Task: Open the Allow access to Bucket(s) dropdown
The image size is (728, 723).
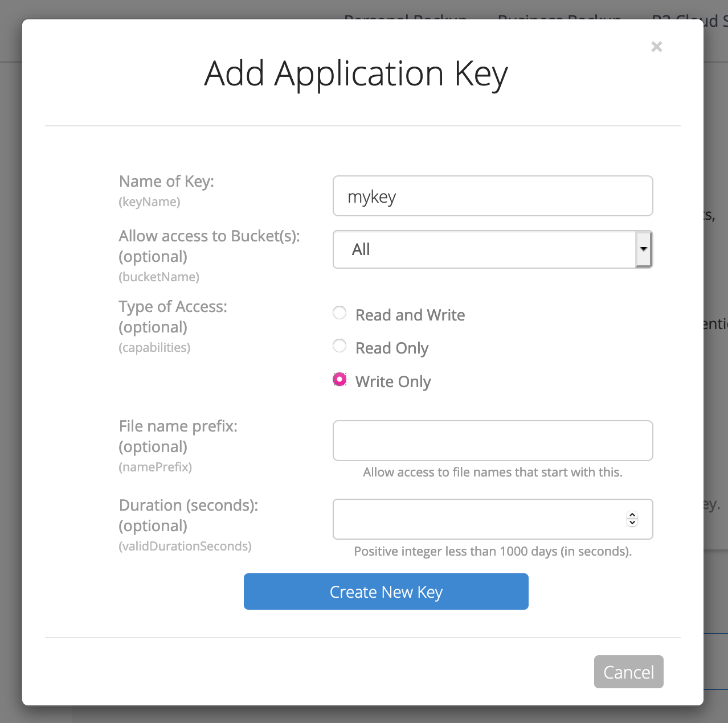Action: click(493, 249)
